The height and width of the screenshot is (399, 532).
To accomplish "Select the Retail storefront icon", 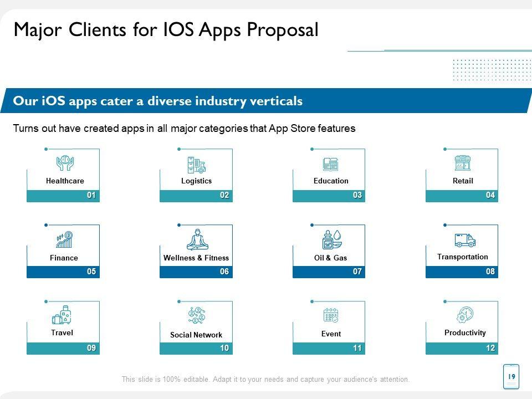I will pos(463,163).
